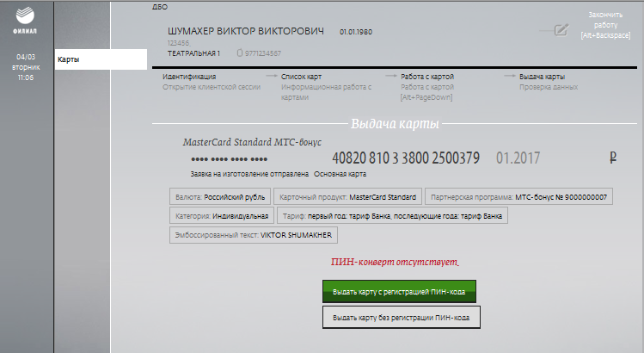Click the time 11:06 in sidebar
Viewport: 644px width, 353px height.
(26, 77)
